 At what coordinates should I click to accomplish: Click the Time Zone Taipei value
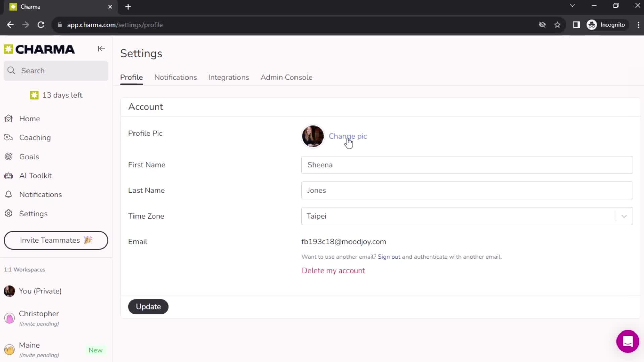point(316,216)
